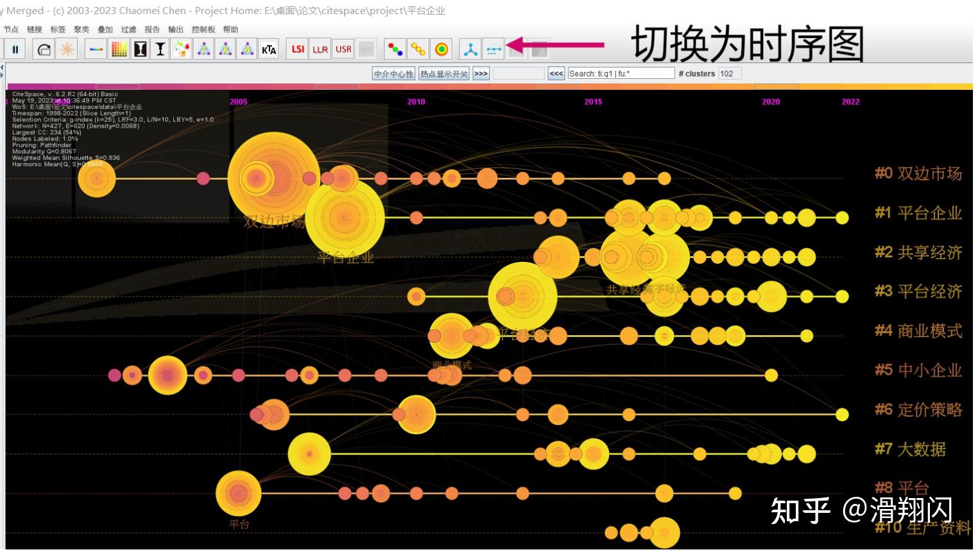Toggle 中介中心性 centrality display
980x552 pixels.
pos(393,74)
